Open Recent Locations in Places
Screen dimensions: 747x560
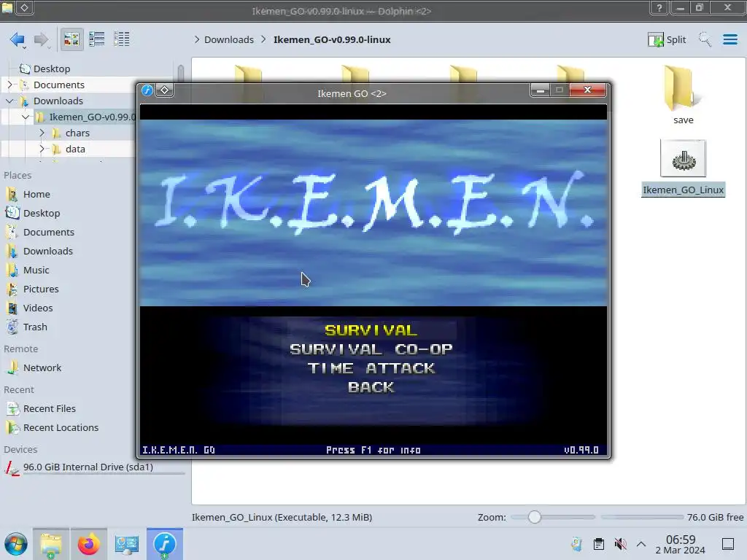(61, 427)
